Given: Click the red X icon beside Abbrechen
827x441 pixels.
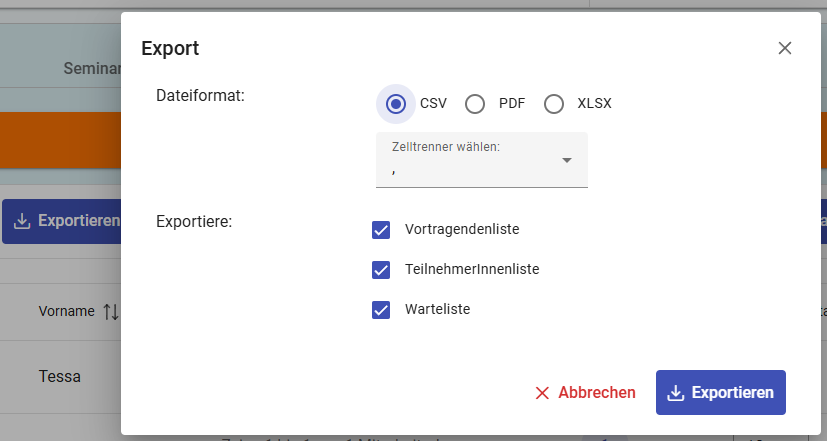Looking at the screenshot, I should [543, 393].
